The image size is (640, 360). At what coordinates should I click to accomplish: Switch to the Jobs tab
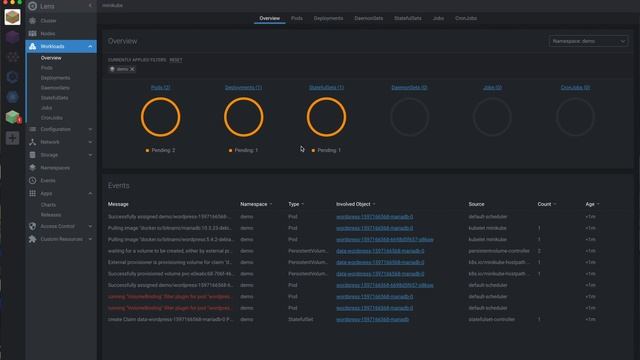[438, 18]
